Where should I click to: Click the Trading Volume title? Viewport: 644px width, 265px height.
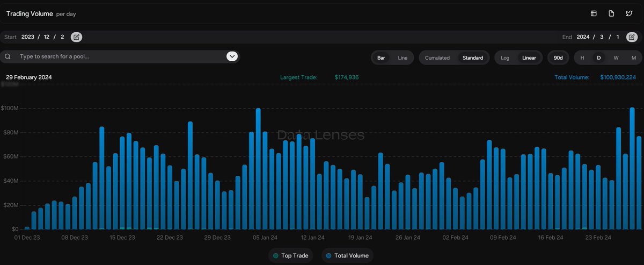pos(30,13)
